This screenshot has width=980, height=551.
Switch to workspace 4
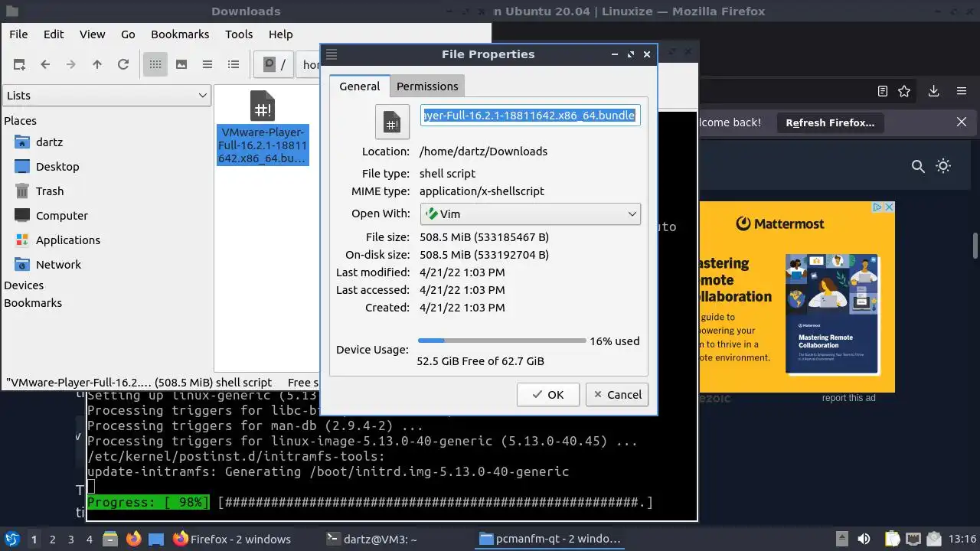click(90, 539)
